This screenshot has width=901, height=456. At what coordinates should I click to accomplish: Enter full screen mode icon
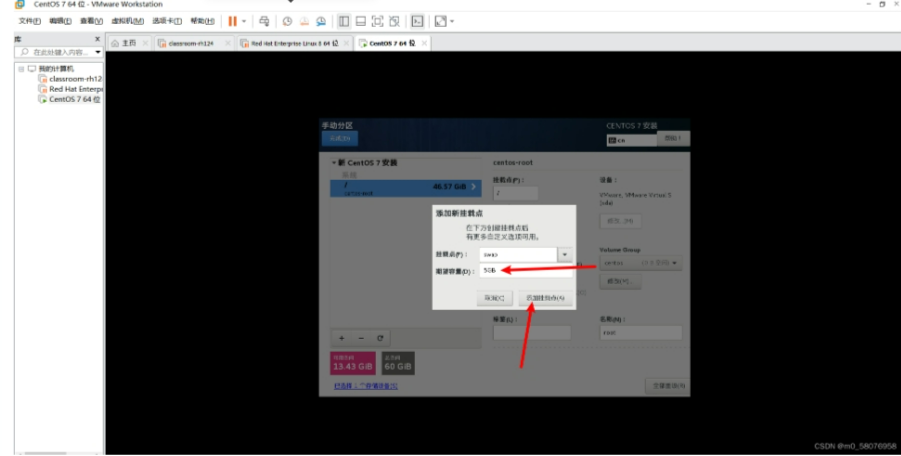click(x=378, y=21)
